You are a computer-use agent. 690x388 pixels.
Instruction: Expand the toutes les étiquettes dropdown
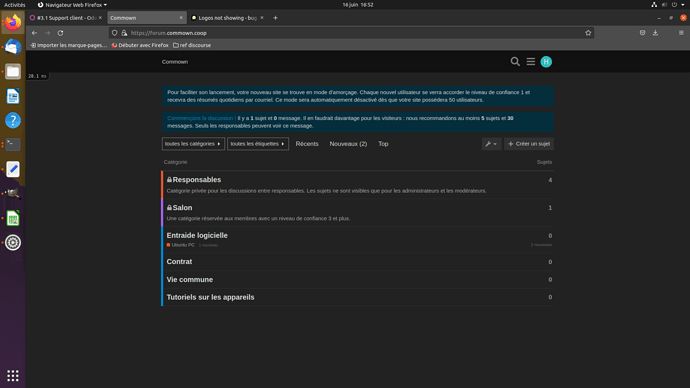click(258, 144)
